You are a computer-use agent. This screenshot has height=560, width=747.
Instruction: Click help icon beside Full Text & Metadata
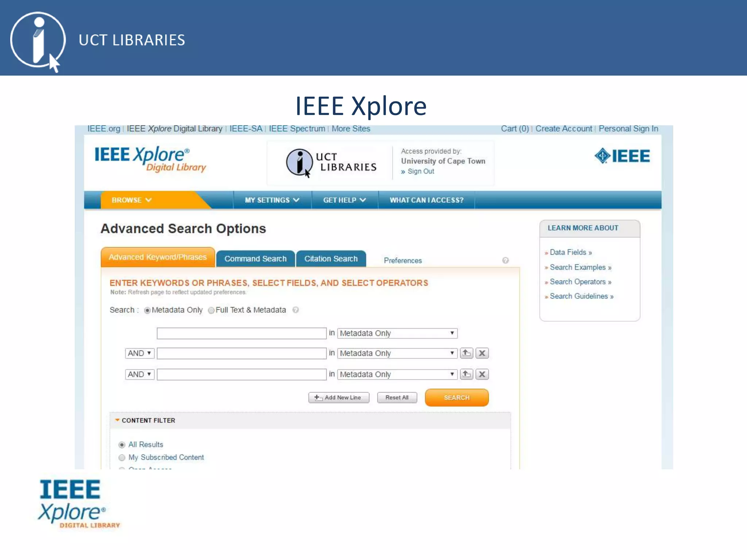(x=296, y=310)
